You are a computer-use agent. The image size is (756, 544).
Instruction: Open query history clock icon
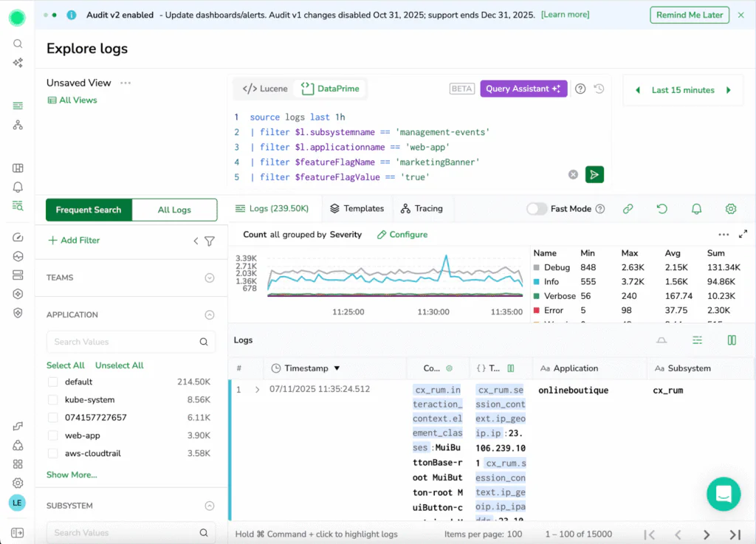coord(599,89)
